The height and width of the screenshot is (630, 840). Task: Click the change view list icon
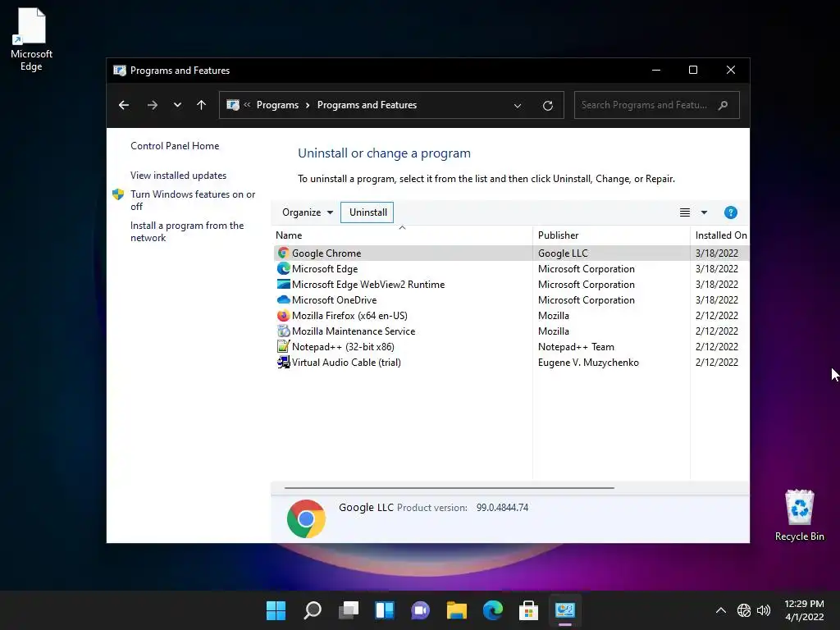(685, 212)
